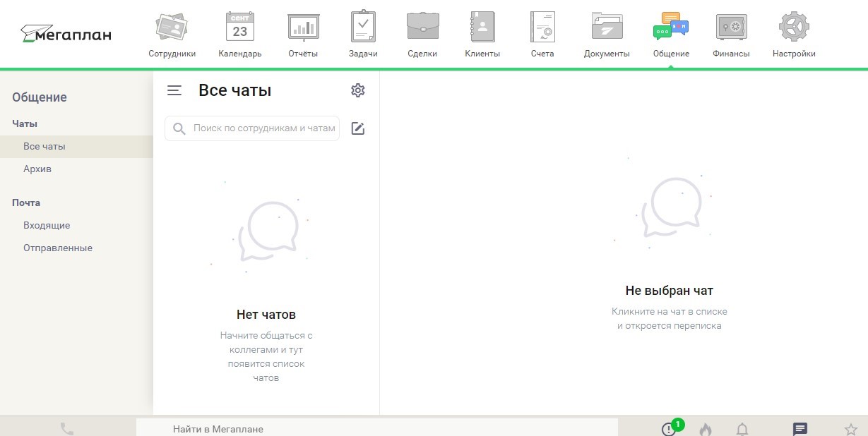Click the Чаты section heading
This screenshot has height=436, width=868.
click(x=25, y=123)
